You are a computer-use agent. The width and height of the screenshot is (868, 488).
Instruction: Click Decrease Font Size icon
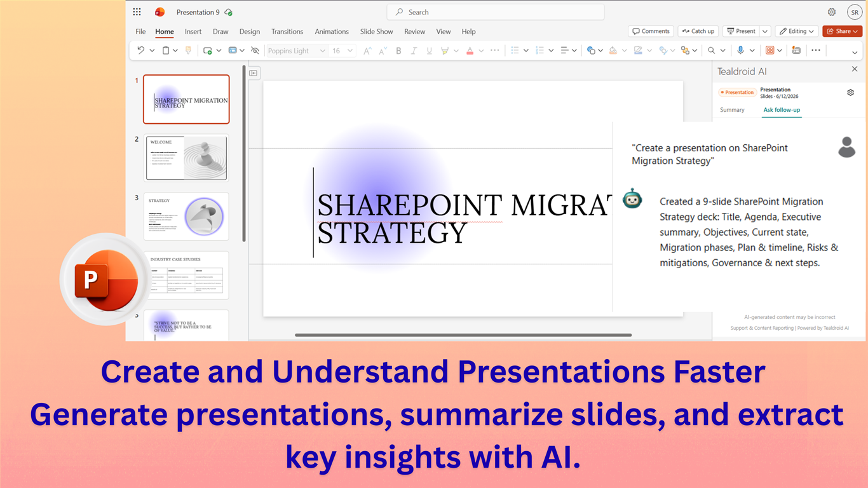383,50
